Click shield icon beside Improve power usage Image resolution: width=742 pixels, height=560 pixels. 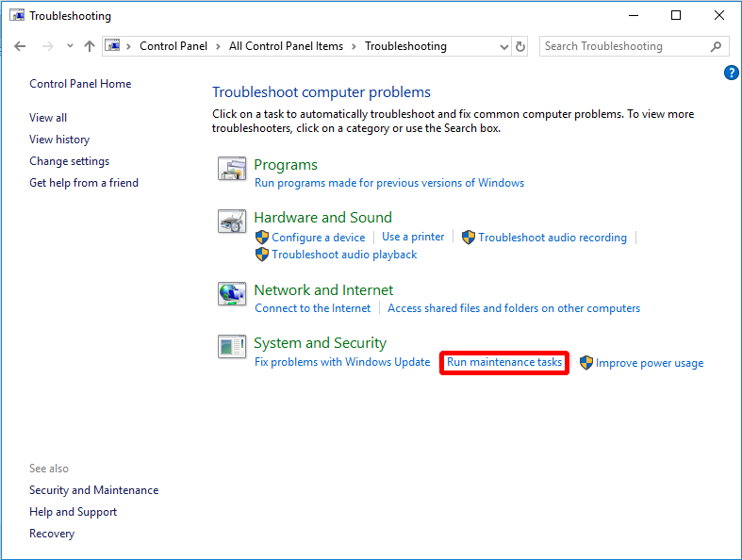click(585, 363)
